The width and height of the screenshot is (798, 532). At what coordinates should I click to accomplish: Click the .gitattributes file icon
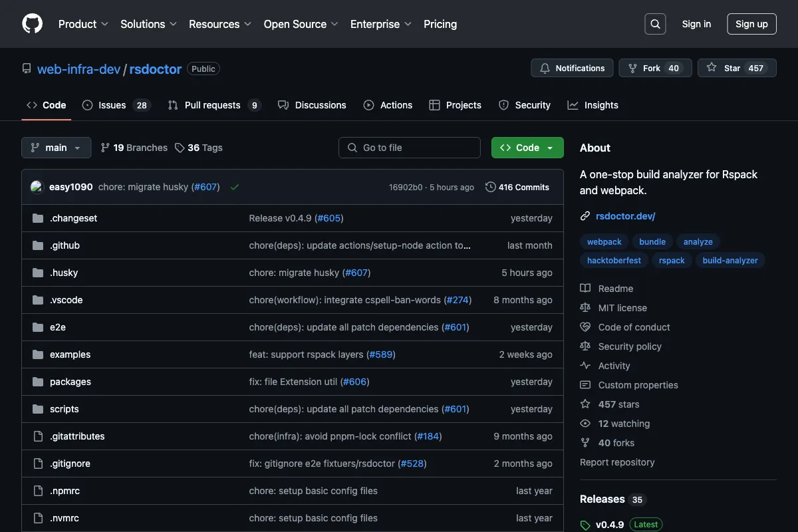[38, 436]
